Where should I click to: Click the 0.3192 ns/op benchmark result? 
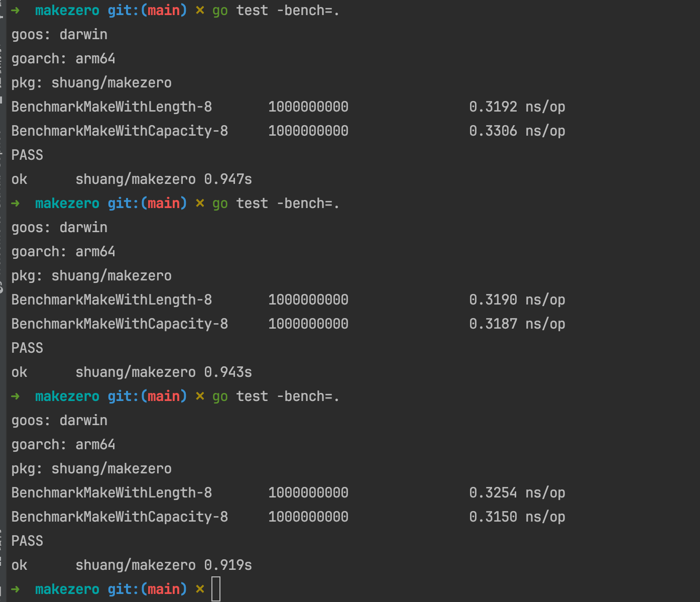(x=517, y=107)
